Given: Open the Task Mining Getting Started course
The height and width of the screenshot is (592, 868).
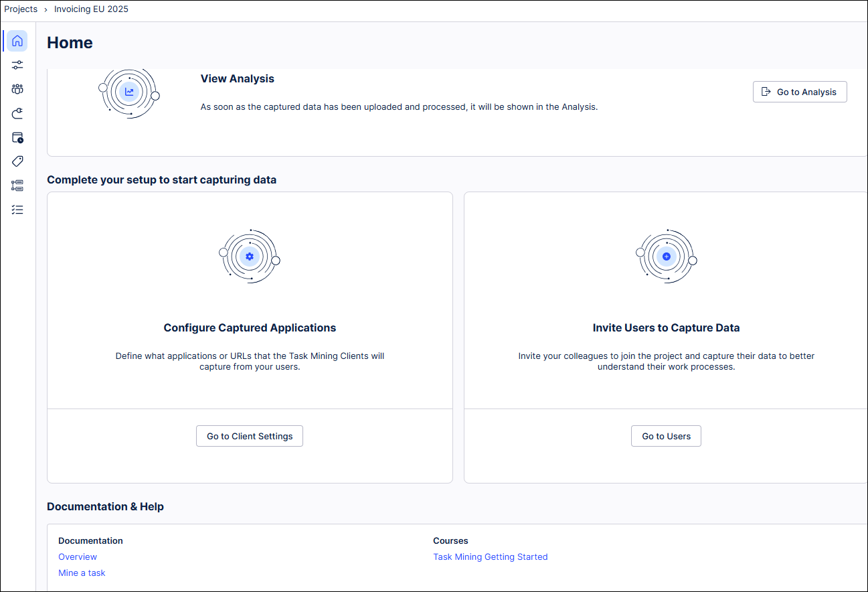Looking at the screenshot, I should (x=491, y=557).
